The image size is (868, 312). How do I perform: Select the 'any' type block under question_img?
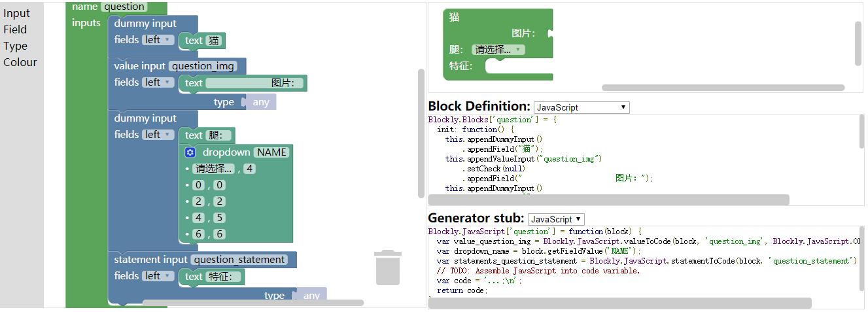click(x=261, y=102)
